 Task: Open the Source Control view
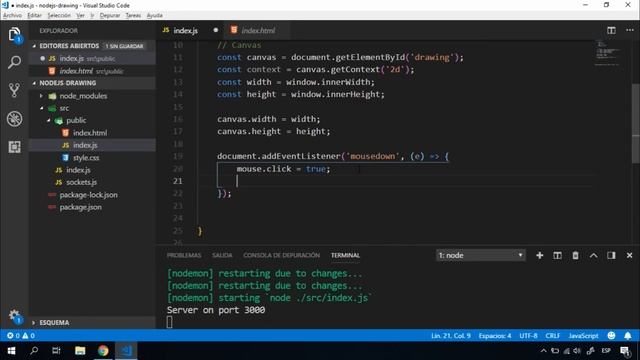pyautogui.click(x=14, y=90)
